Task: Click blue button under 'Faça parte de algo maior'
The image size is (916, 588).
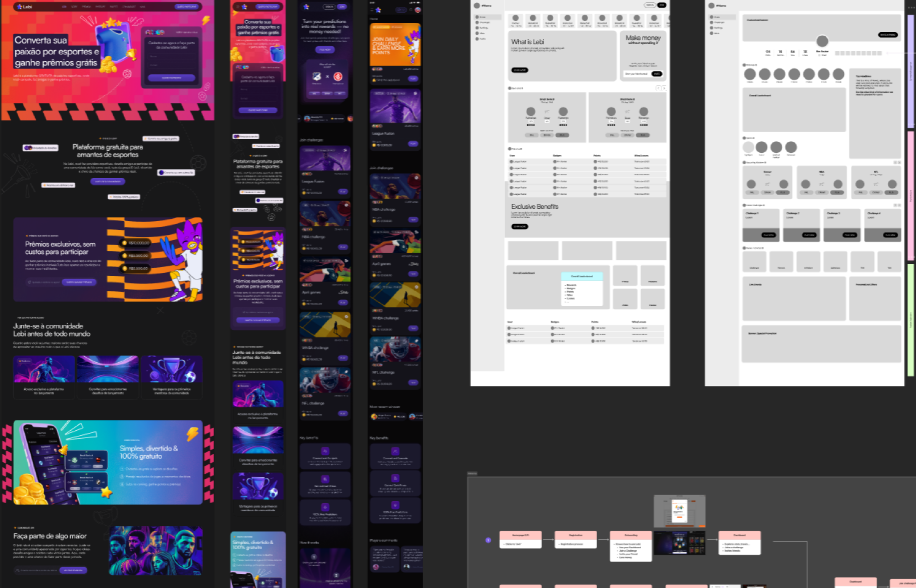Action: [73, 570]
